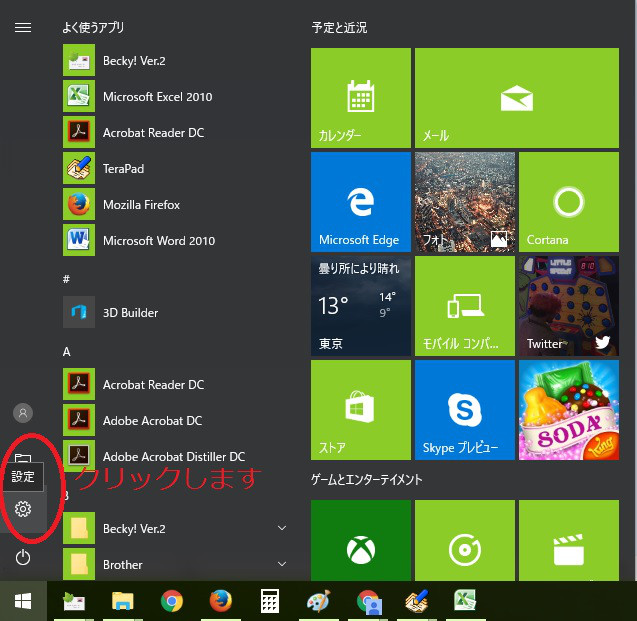Viewport: 637px width, 621px height.
Task: Launch Becky! Ver.2 from frequently used apps
Action: tap(175, 60)
